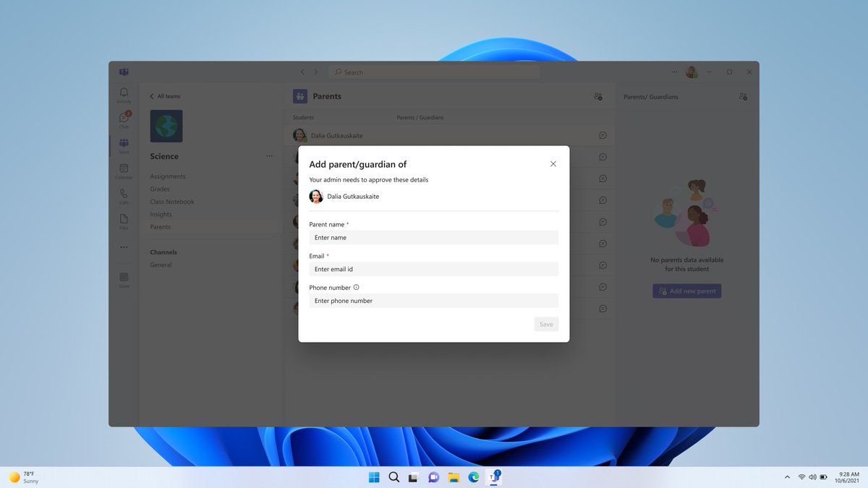Click the Teams search box
The image size is (868, 488).
(x=434, y=72)
